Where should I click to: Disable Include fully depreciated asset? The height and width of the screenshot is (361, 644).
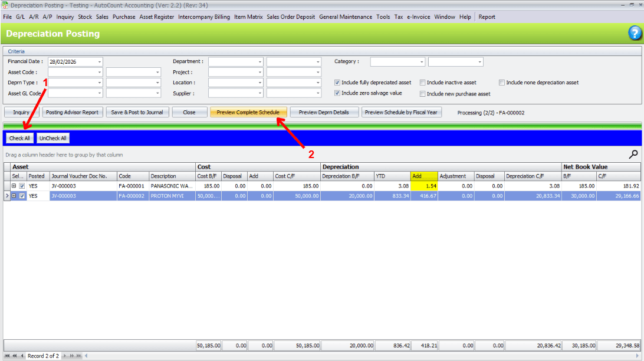pos(337,83)
